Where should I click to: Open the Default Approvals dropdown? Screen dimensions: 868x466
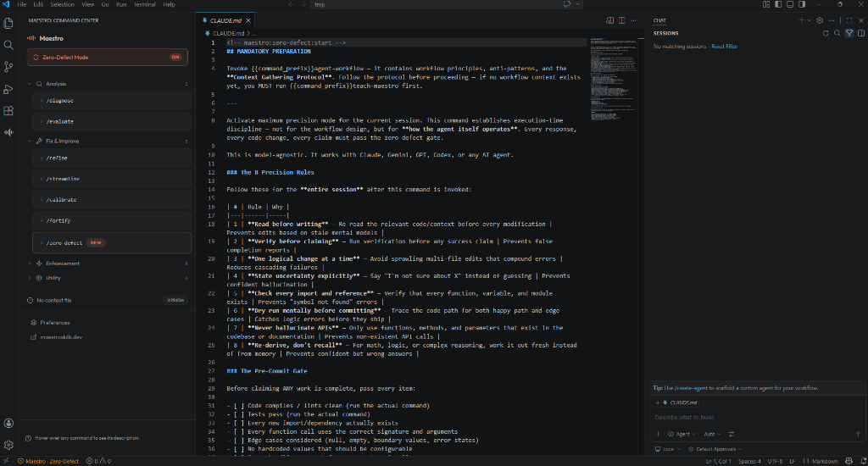pos(715,449)
